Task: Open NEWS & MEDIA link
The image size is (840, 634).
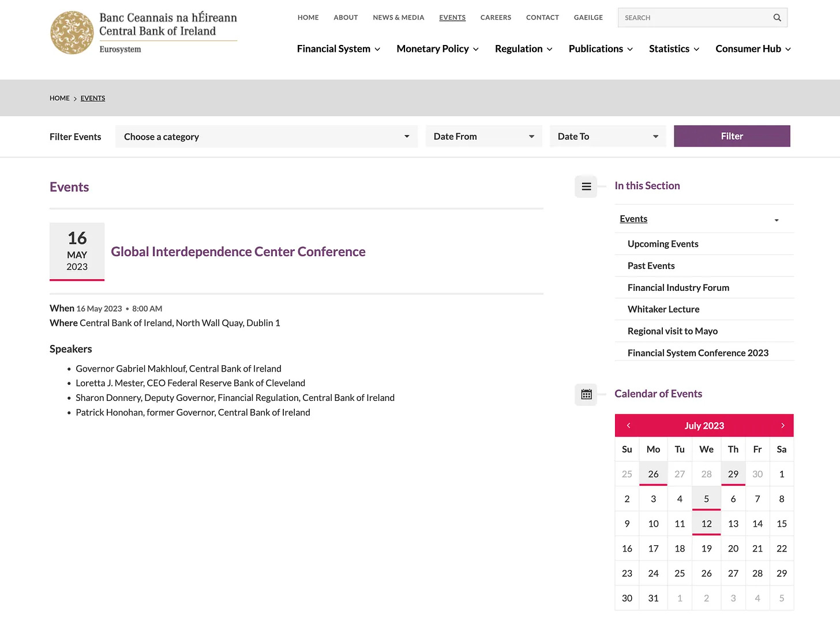Action: pos(399,18)
